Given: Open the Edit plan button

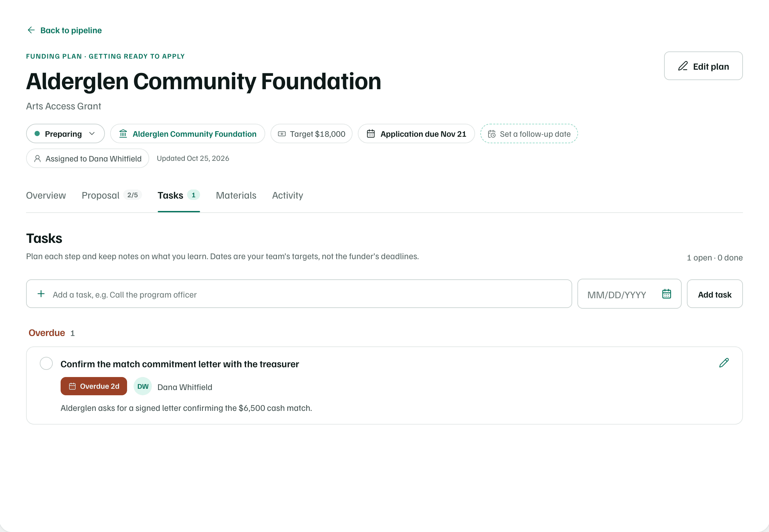Looking at the screenshot, I should click(703, 66).
